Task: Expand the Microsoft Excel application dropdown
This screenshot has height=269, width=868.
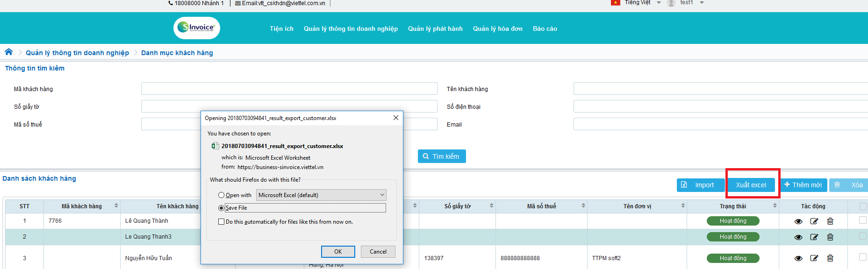Action: point(321,195)
